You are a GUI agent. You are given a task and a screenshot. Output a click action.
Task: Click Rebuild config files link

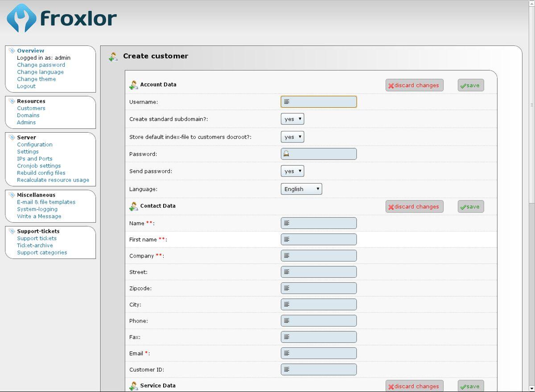(41, 173)
